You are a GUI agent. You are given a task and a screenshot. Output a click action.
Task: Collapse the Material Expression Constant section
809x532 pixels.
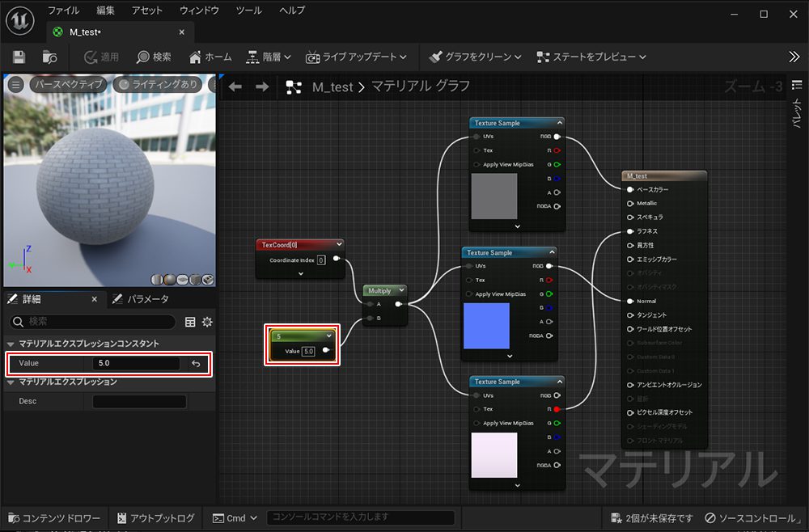click(x=11, y=344)
